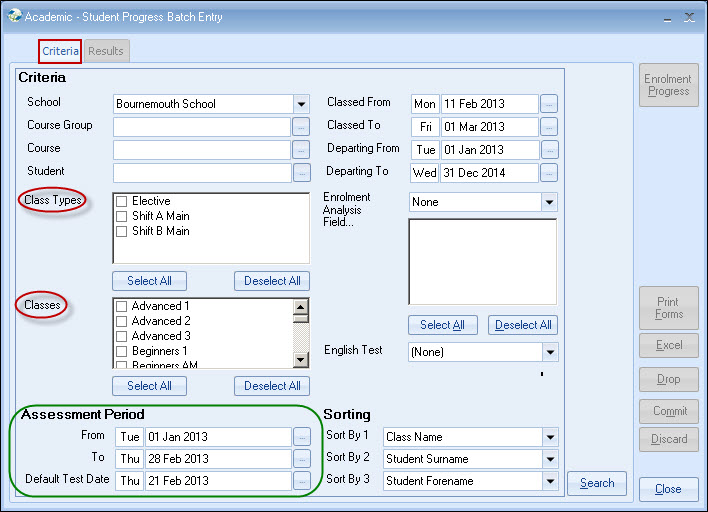The width and height of the screenshot is (708, 512).
Task: Expand the School dropdown list
Action: pyautogui.click(x=301, y=104)
